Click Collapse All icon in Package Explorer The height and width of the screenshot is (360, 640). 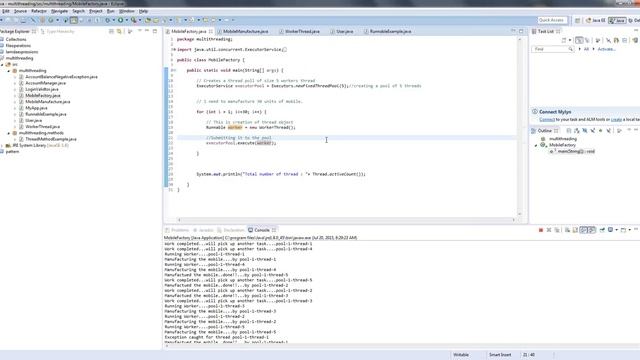point(111,31)
